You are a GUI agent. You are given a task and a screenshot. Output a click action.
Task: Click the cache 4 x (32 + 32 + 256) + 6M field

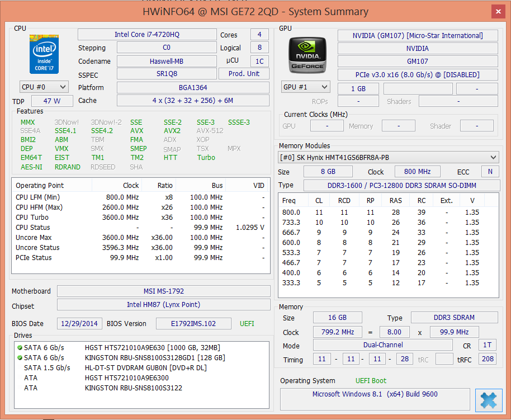pos(193,101)
